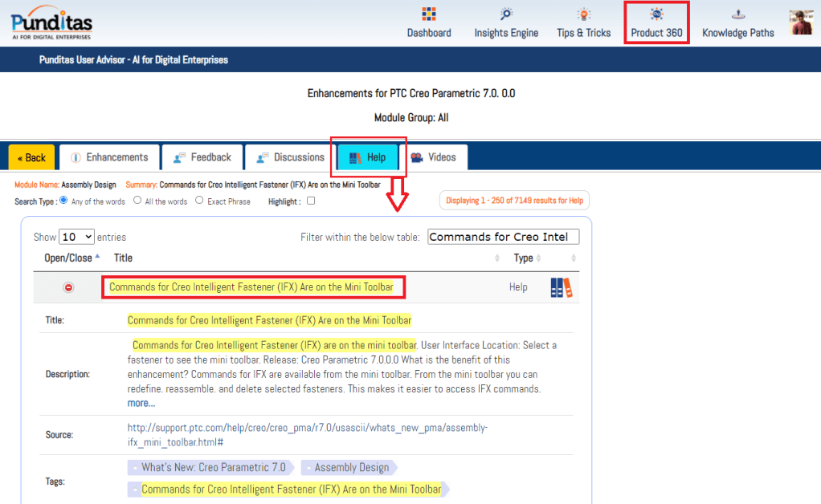Open the Dashboard icon in top navigation
Viewport: 821px width, 504px height.
(428, 15)
